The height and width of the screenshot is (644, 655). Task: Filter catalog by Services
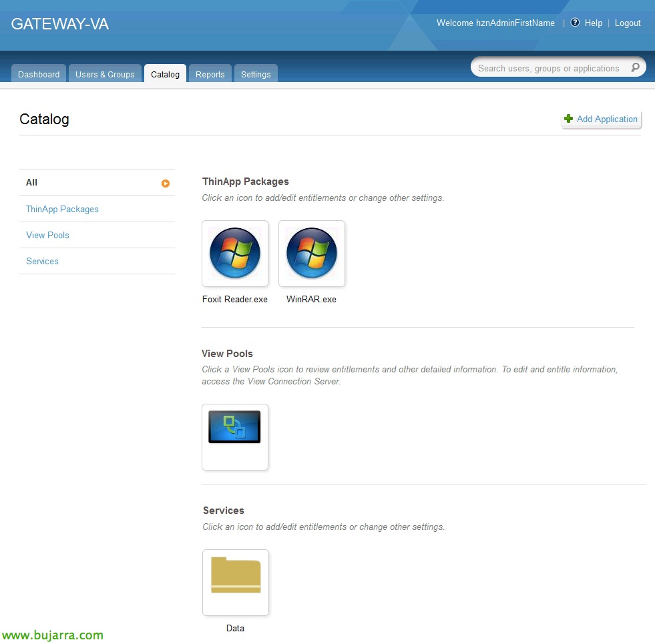[42, 261]
